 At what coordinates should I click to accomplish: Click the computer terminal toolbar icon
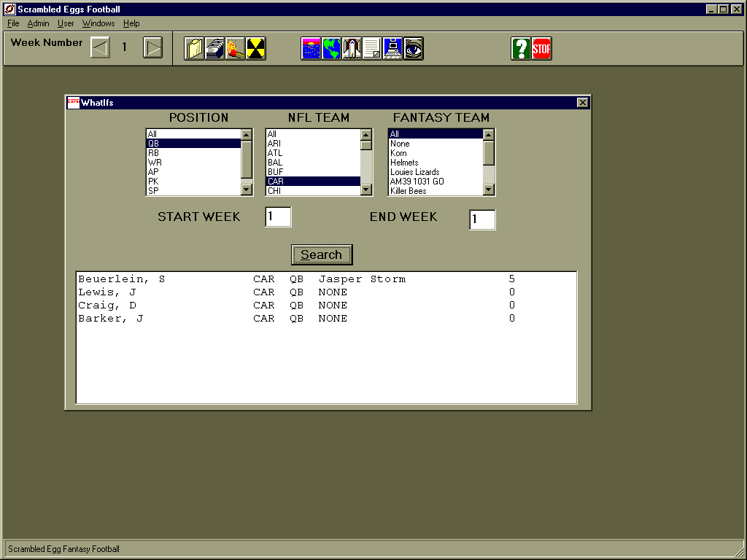[393, 49]
